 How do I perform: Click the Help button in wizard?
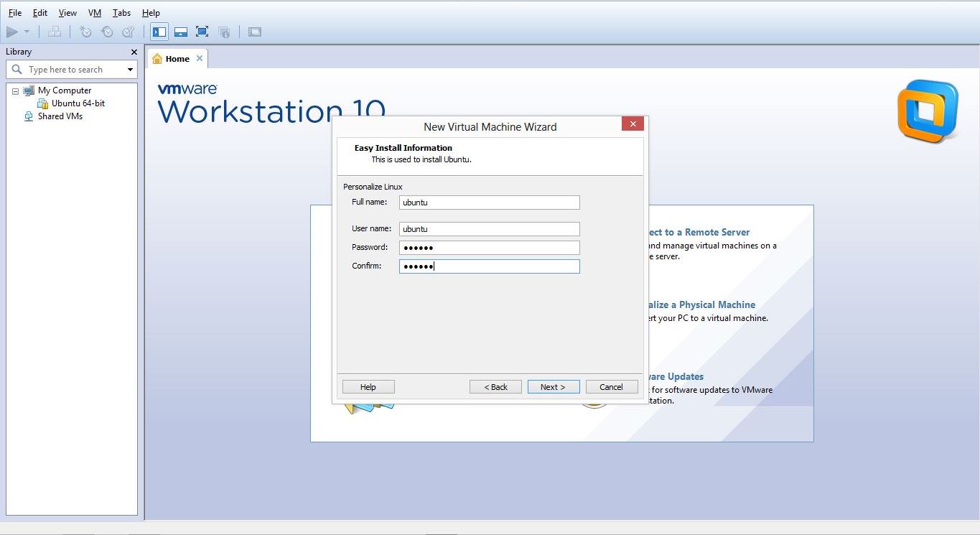click(368, 387)
